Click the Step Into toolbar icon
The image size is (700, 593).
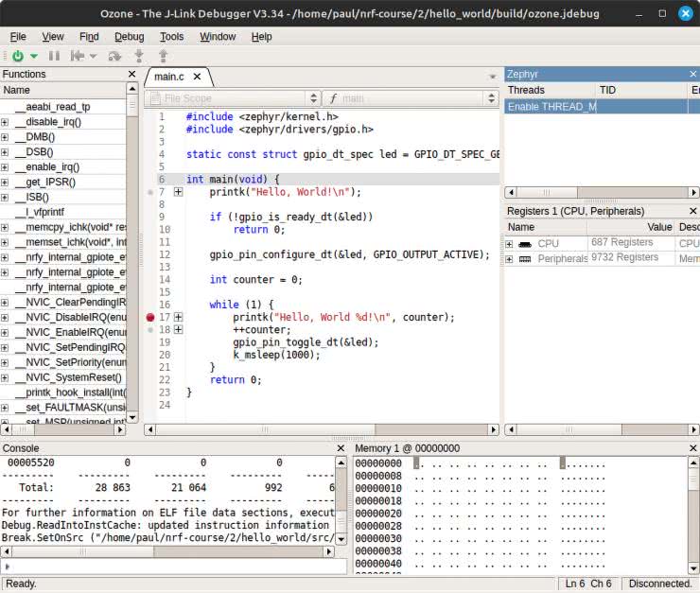coord(141,56)
